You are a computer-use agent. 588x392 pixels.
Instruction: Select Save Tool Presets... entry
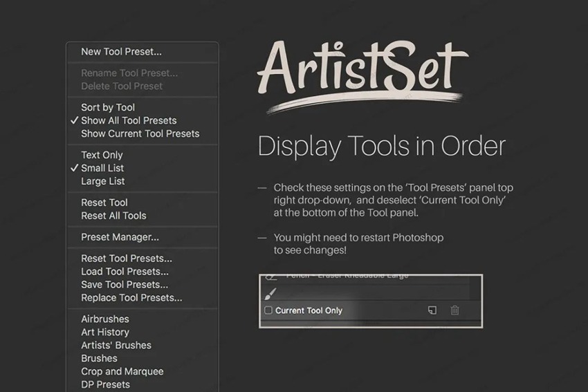click(x=125, y=285)
